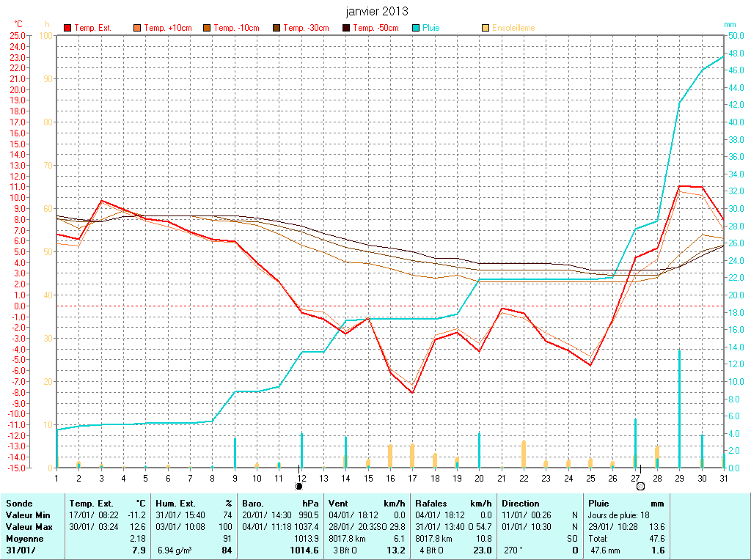Click the Baro. hPa column header
Image resolution: width=751 pixels, height=560 pixels.
281,504
